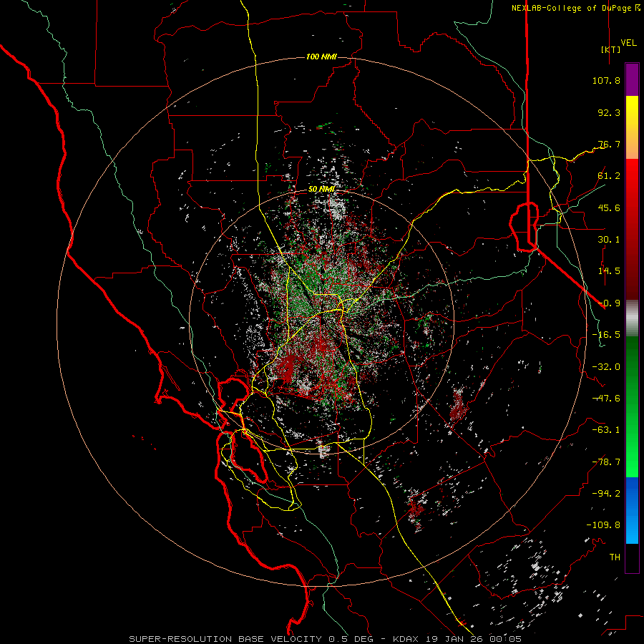Screen dimensions: 644x644
Task: Select the 30.1 scale value
Action: (609, 240)
